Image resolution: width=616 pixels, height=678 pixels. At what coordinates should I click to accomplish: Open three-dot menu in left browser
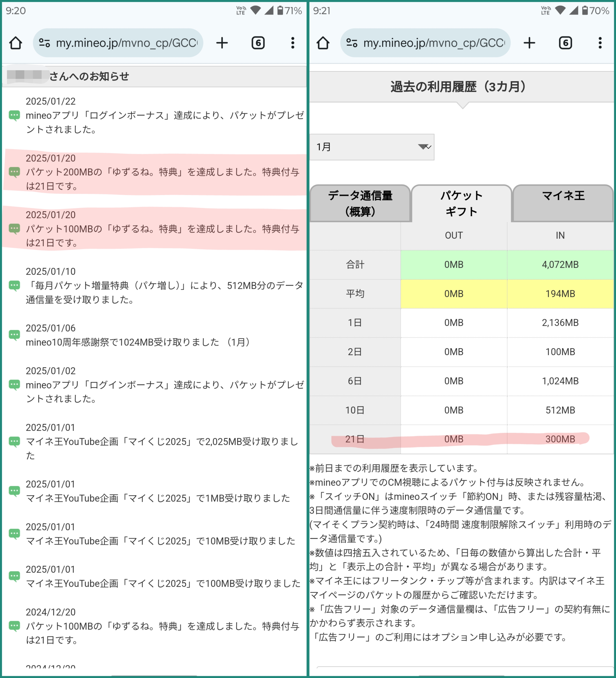[293, 43]
